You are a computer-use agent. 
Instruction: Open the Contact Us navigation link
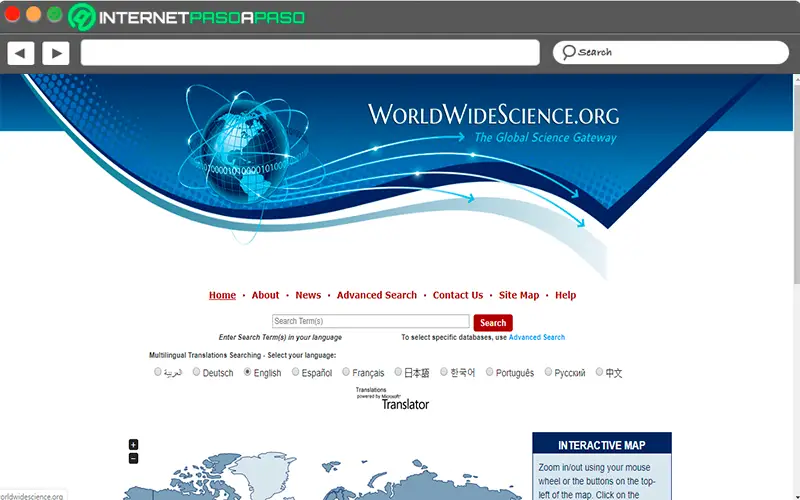[x=458, y=295]
